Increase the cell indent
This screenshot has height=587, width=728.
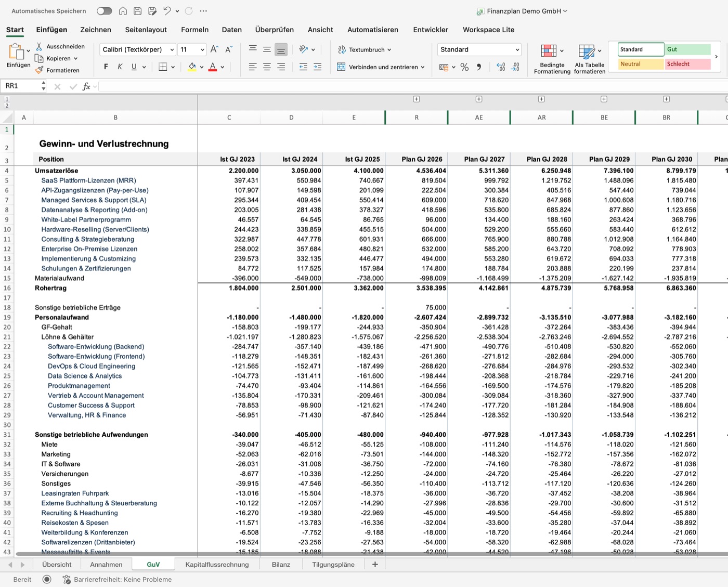click(318, 67)
